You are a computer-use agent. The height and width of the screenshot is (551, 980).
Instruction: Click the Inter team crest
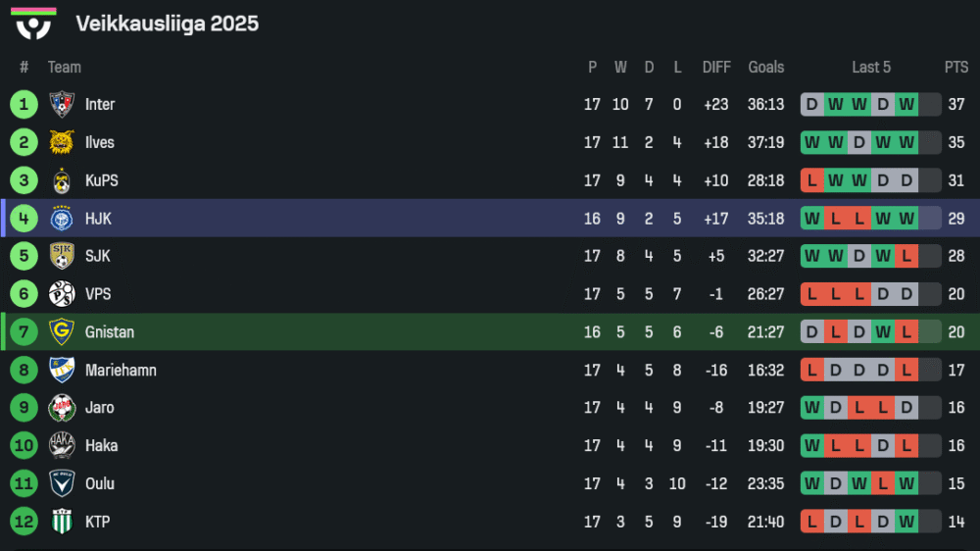click(x=62, y=104)
